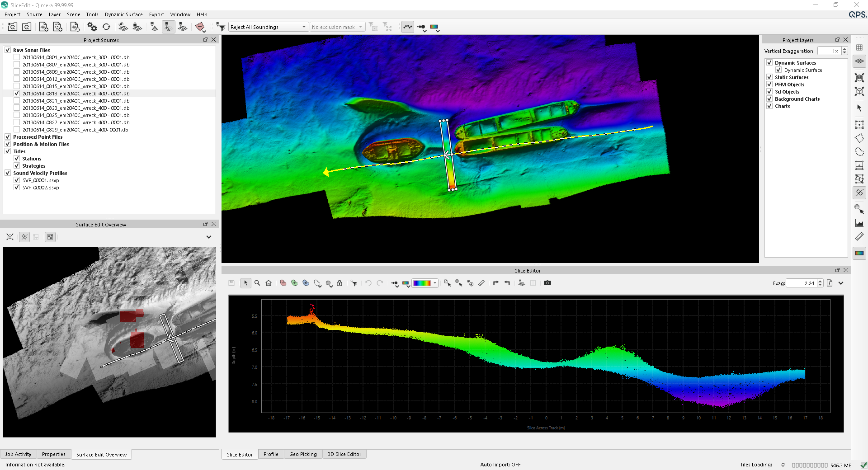Open the Dynamic Surface menu

tap(123, 14)
